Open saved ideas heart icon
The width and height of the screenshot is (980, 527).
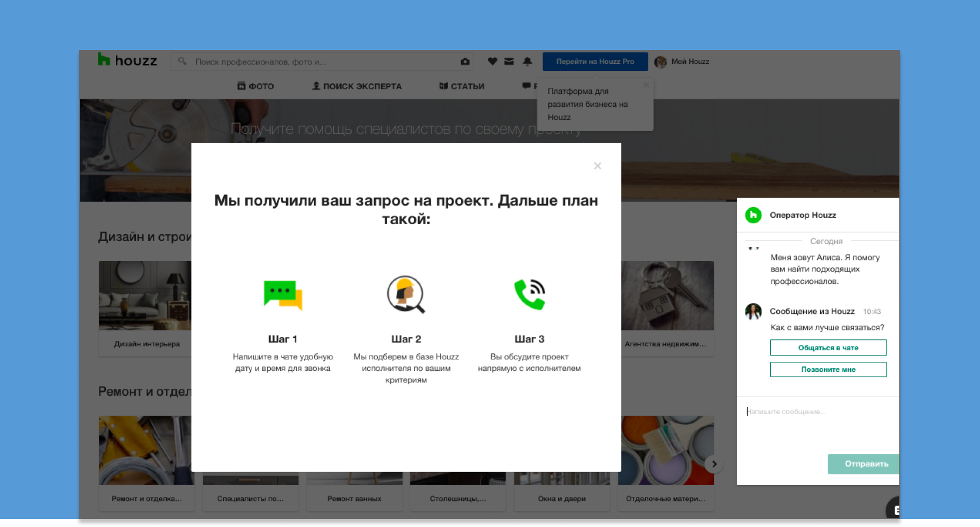tap(492, 61)
